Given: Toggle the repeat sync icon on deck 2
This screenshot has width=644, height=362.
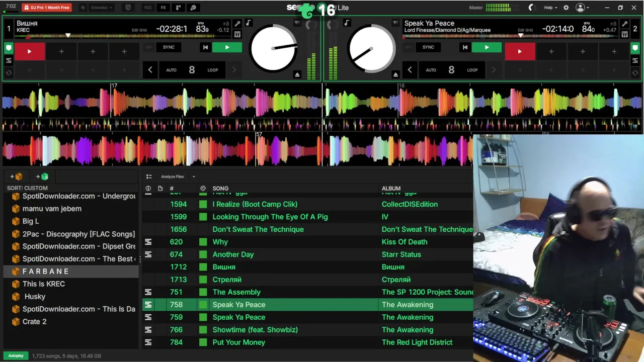Looking at the screenshot, I should click(635, 73).
